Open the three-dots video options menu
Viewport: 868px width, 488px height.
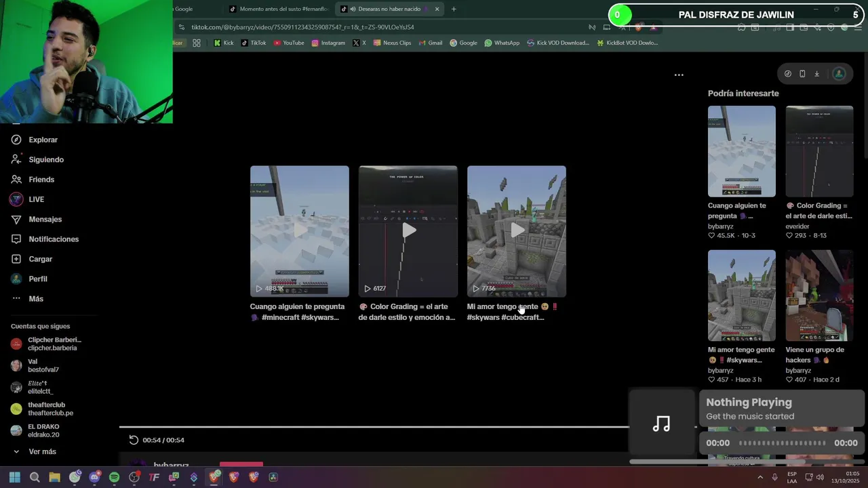click(x=679, y=75)
